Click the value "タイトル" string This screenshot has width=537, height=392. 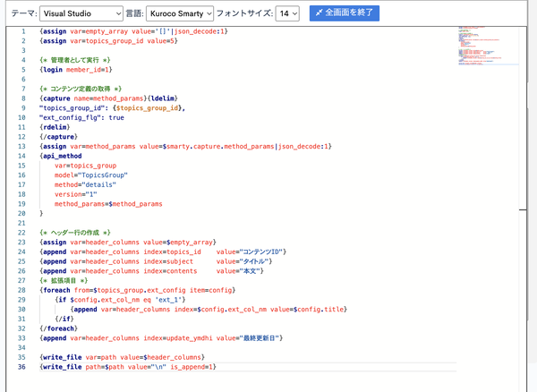coord(255,261)
